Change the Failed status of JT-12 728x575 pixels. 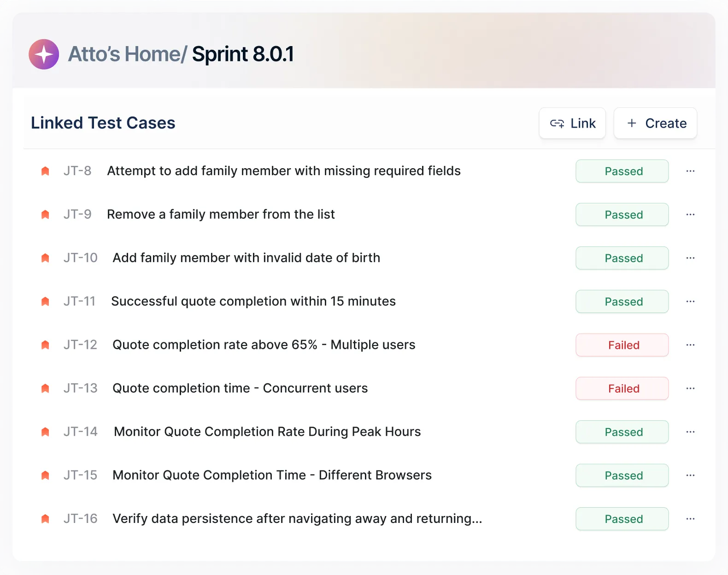[622, 345]
